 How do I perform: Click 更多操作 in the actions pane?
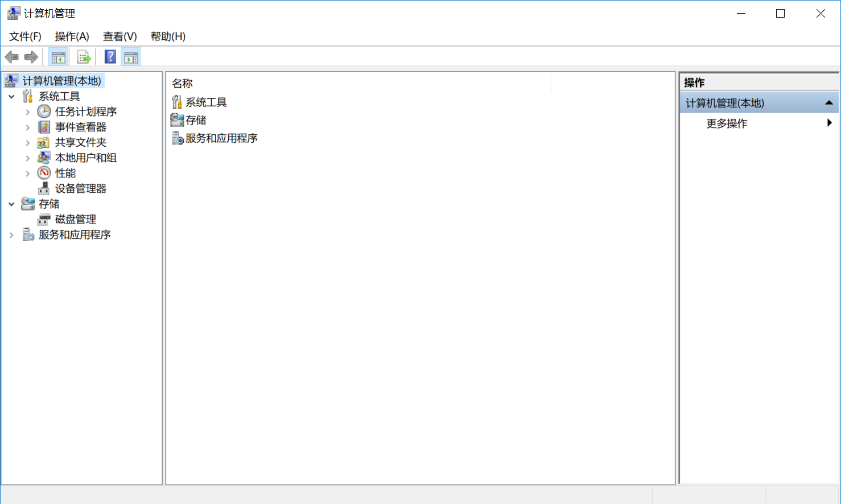click(x=727, y=123)
